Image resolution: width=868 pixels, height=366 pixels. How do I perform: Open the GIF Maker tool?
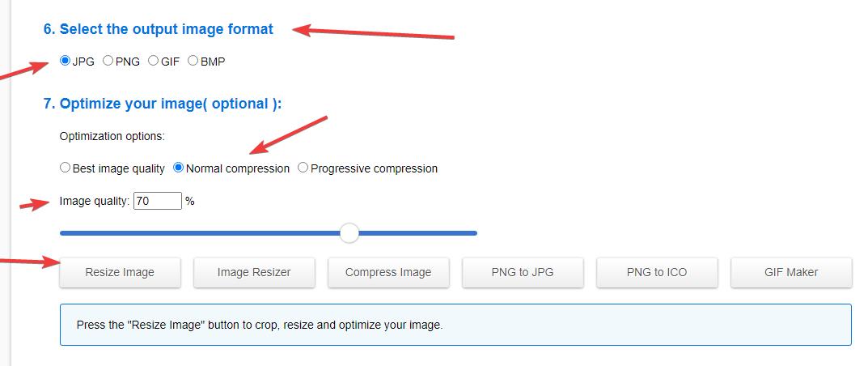click(791, 272)
